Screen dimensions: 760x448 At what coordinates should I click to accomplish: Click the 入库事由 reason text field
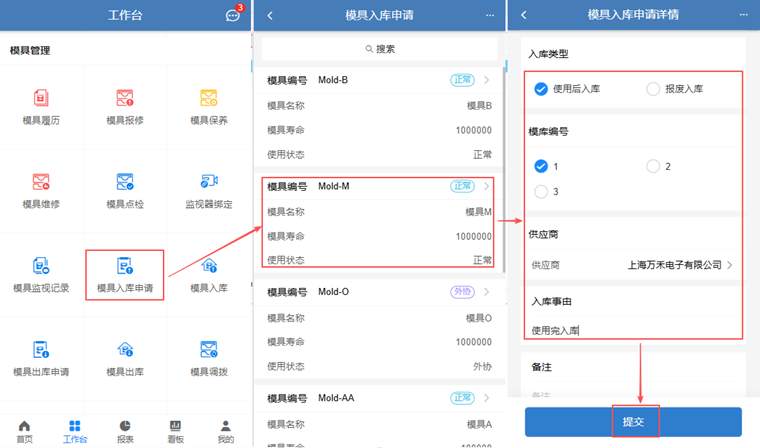632,330
